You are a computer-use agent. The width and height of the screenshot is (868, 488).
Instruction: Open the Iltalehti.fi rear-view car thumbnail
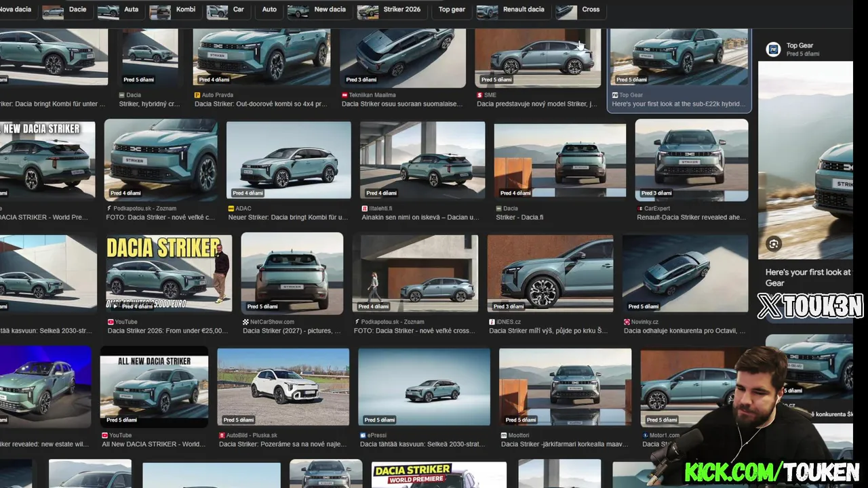pos(422,160)
